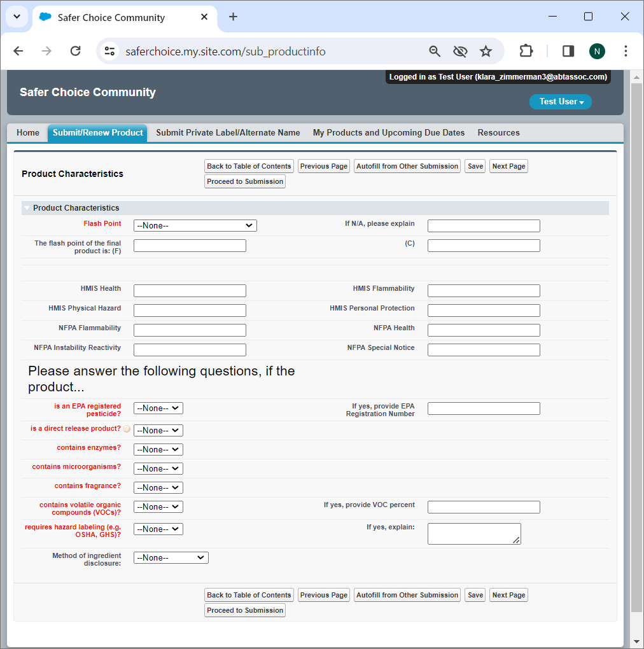The width and height of the screenshot is (644, 649).
Task: Reload the page with the refresh icon
Action: pyautogui.click(x=75, y=51)
